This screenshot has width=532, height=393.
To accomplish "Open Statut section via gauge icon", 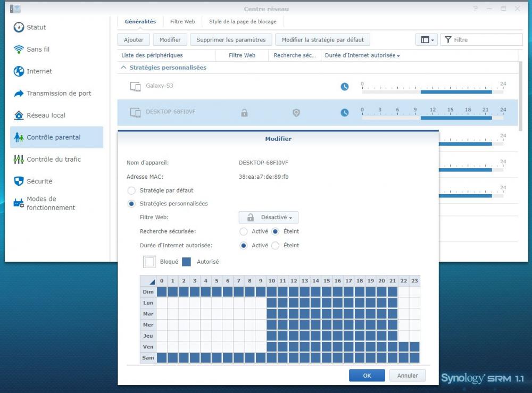I will point(19,27).
